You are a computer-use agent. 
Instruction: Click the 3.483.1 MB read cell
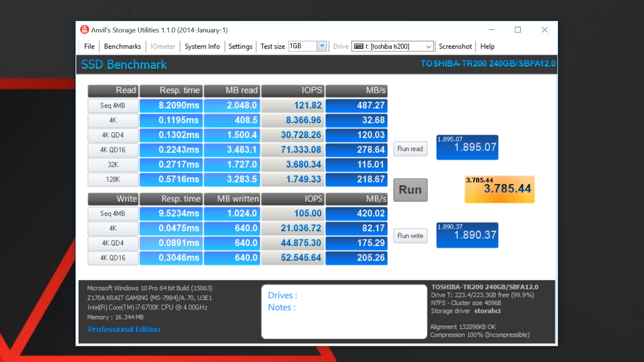coord(232,150)
